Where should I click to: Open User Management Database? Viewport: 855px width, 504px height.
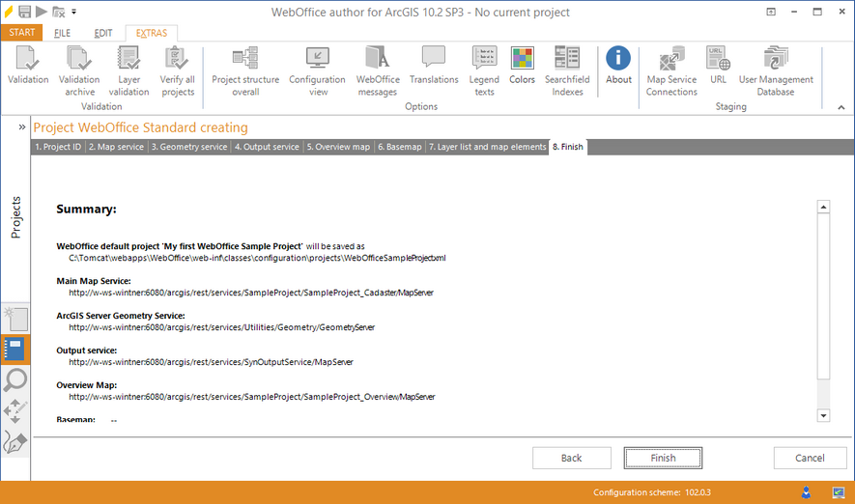pos(776,68)
